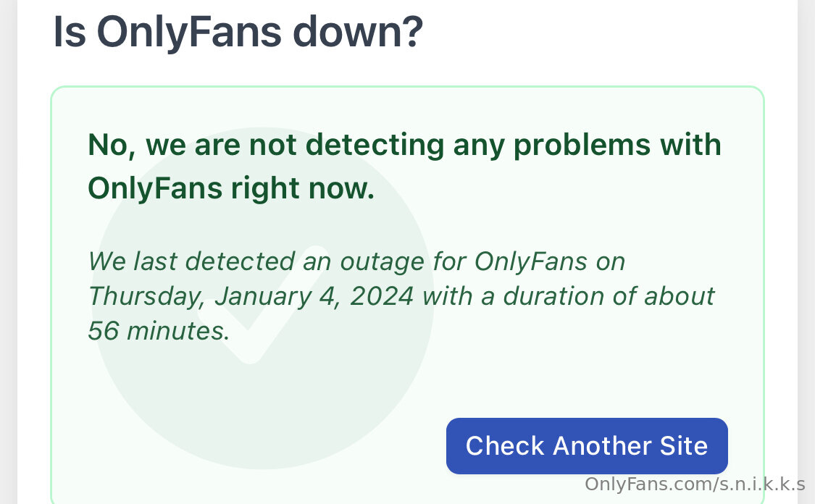
Task: Select the "Is OnlyFans down?" heading
Action: 238,32
